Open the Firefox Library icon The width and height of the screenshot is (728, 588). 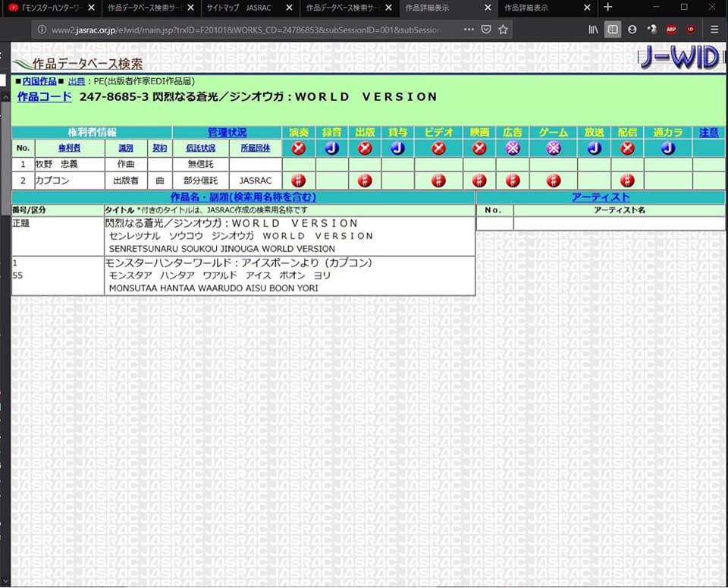click(x=593, y=30)
